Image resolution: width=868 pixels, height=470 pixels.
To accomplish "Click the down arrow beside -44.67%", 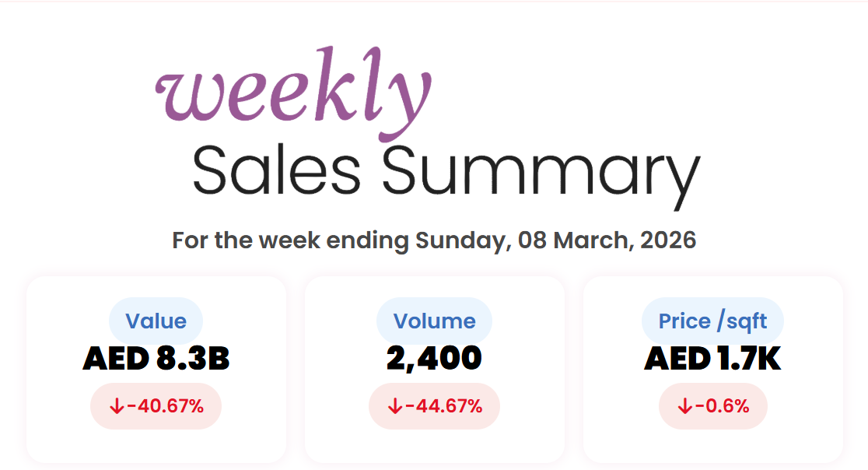I will [x=395, y=406].
